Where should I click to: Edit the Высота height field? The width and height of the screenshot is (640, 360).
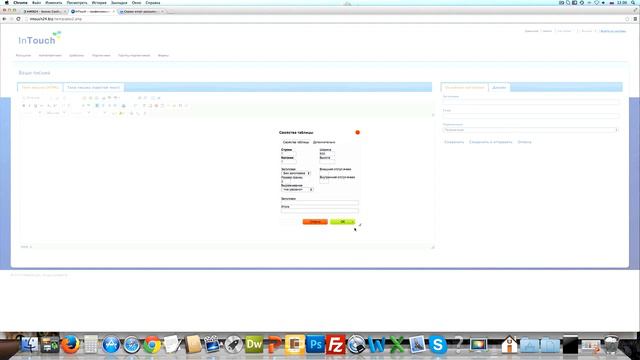point(327,162)
